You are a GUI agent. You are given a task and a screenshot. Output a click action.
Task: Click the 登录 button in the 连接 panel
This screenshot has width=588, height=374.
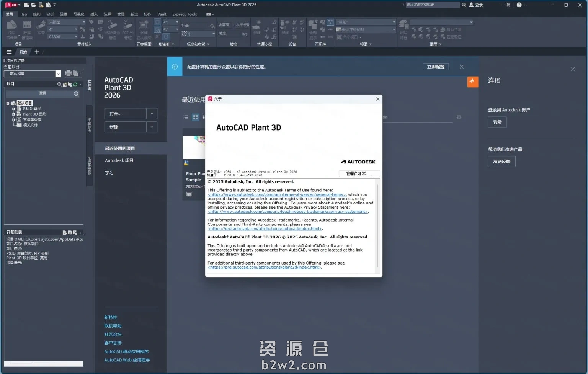coord(497,122)
